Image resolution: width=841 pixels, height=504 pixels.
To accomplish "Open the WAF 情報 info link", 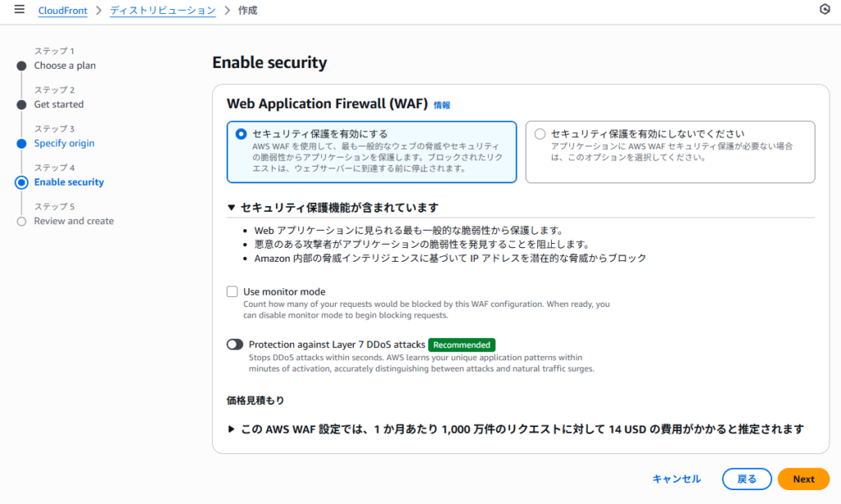I will coord(442,105).
